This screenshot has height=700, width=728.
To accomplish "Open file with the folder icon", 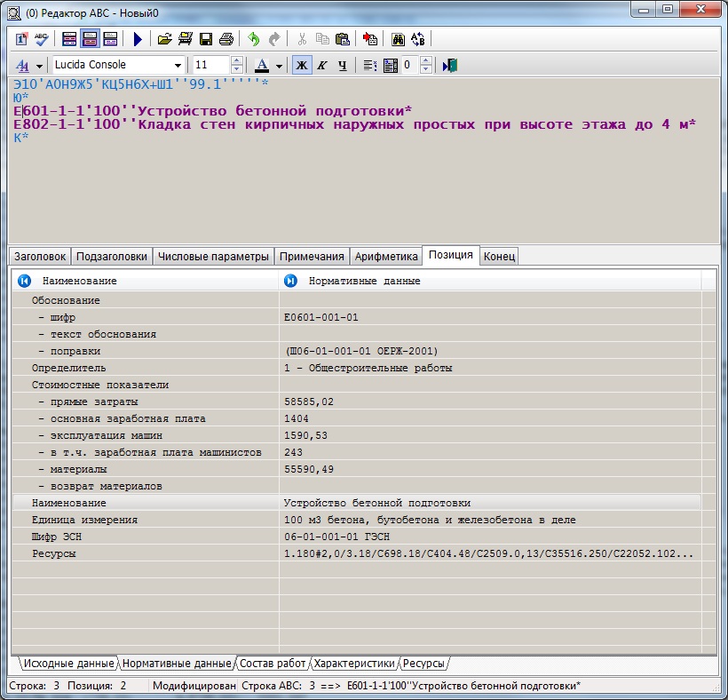I will (x=164, y=39).
